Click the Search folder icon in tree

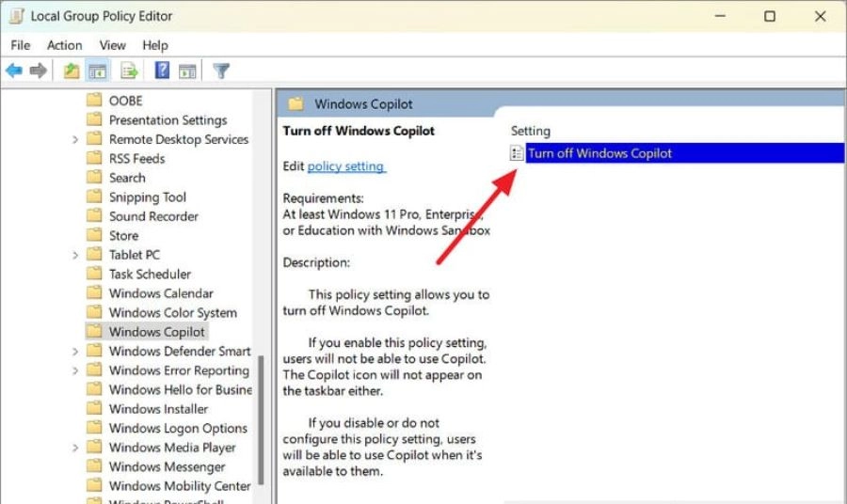coord(94,177)
